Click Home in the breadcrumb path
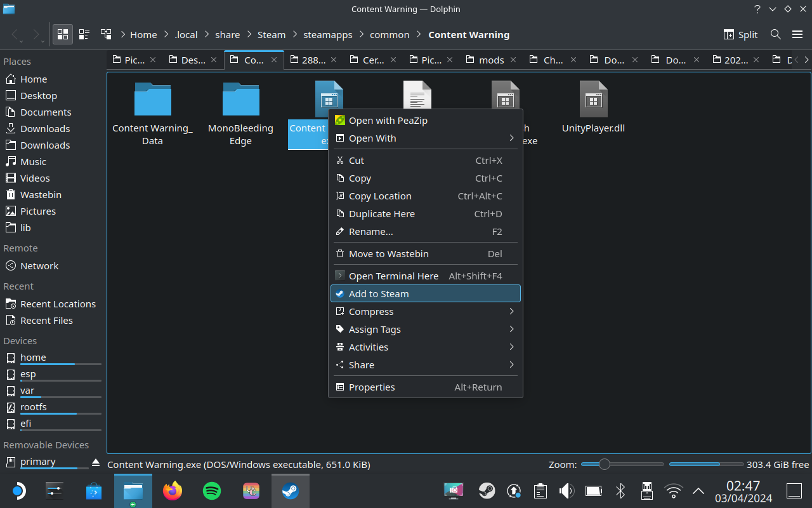This screenshot has height=508, width=812. [143, 35]
